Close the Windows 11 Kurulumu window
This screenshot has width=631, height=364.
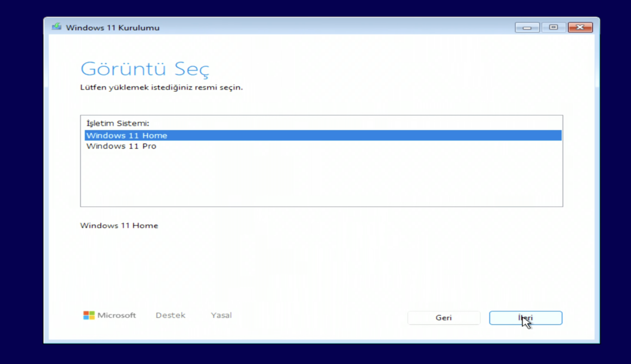coord(580,27)
